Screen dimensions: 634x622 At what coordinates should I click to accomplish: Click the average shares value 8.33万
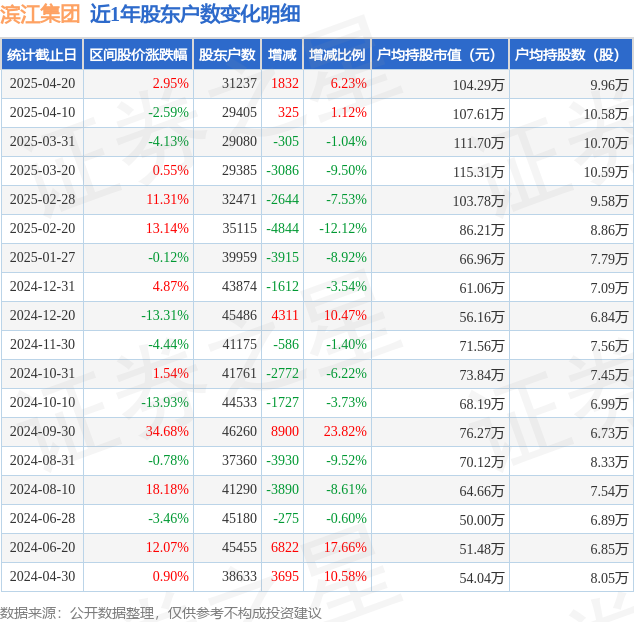(609, 462)
